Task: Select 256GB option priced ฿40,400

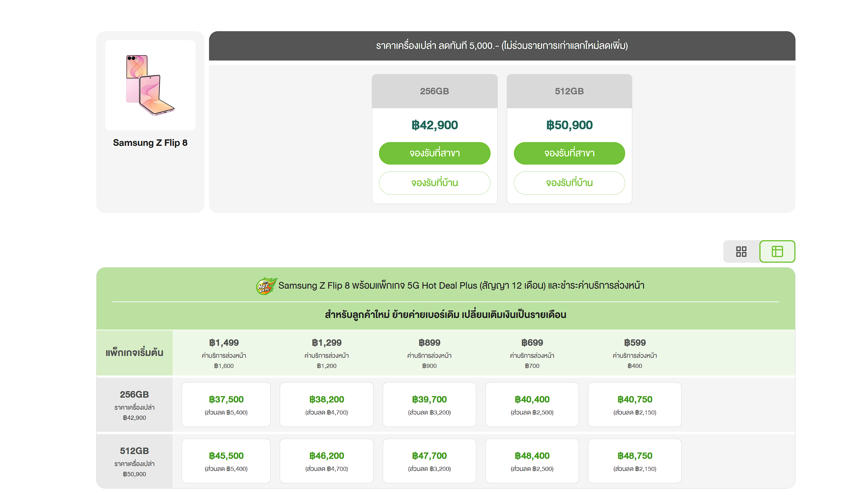Action: click(532, 405)
